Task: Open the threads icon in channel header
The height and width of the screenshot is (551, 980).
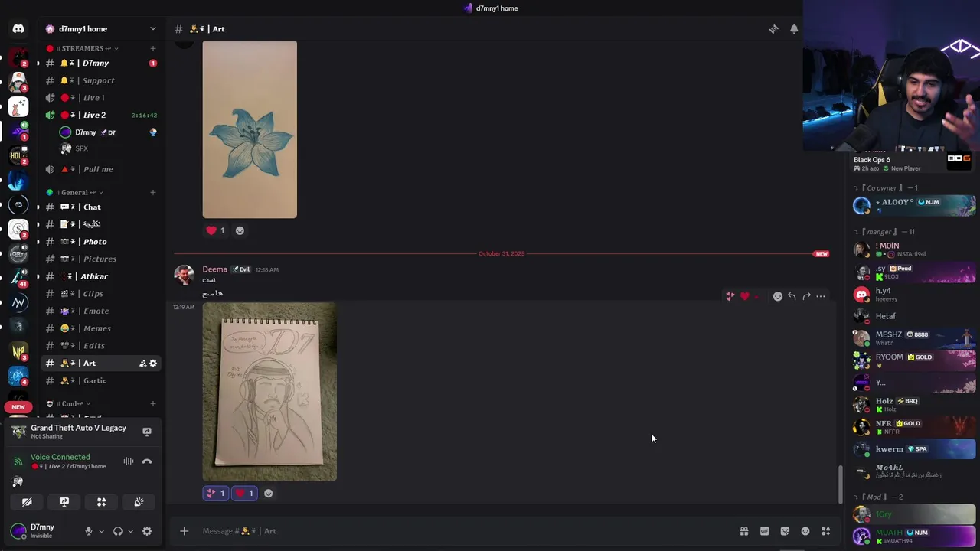Action: pos(773,29)
